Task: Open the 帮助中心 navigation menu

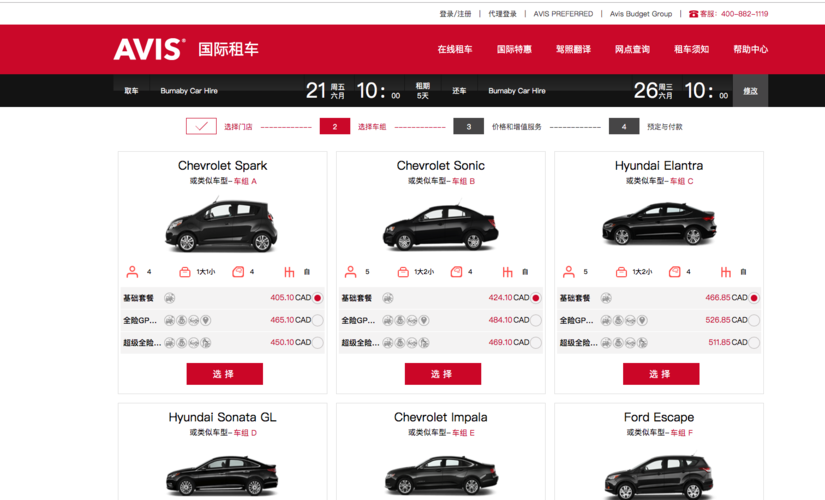Action: click(750, 49)
